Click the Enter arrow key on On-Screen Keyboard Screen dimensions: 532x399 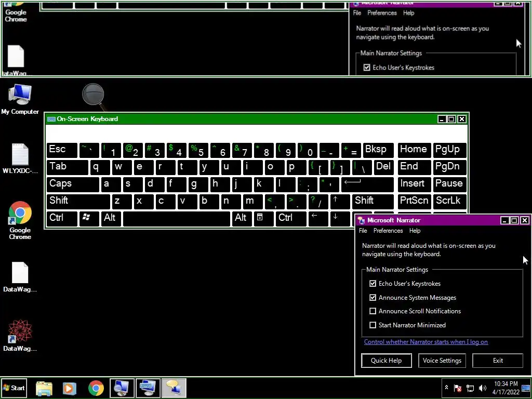click(x=367, y=184)
